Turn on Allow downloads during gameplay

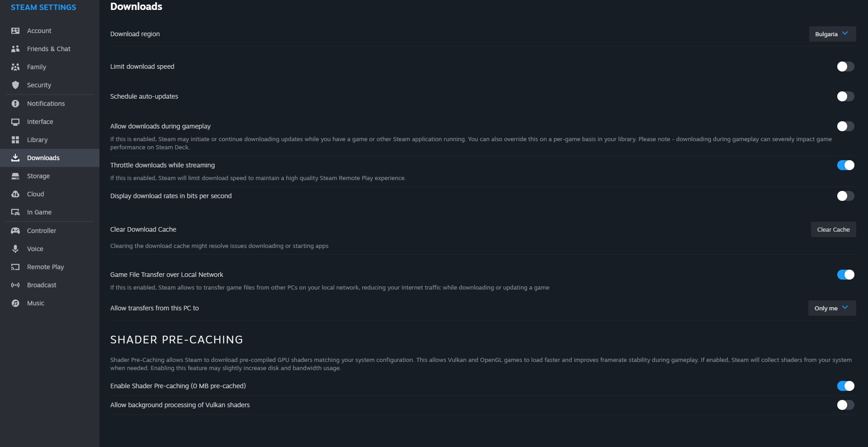point(845,126)
